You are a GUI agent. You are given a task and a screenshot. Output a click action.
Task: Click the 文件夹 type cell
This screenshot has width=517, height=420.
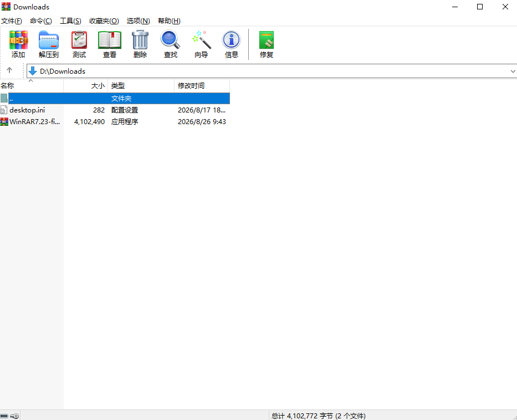121,98
